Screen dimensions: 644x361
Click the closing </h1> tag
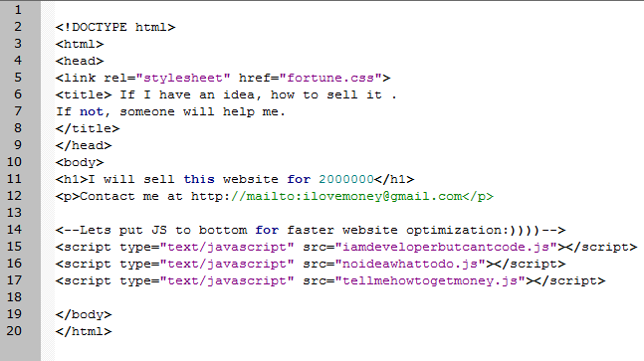pyautogui.click(x=394, y=179)
